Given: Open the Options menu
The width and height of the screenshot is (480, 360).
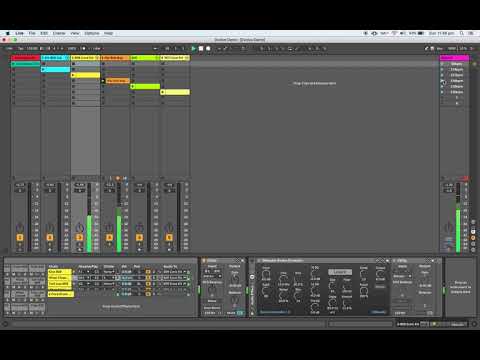Looking at the screenshot, I should pyautogui.click(x=92, y=33).
